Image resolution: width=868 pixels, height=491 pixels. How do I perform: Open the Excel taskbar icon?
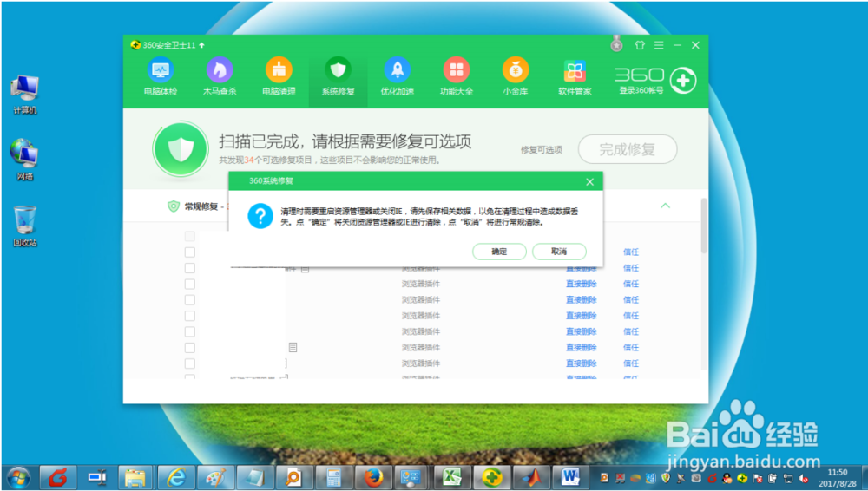pos(453,478)
